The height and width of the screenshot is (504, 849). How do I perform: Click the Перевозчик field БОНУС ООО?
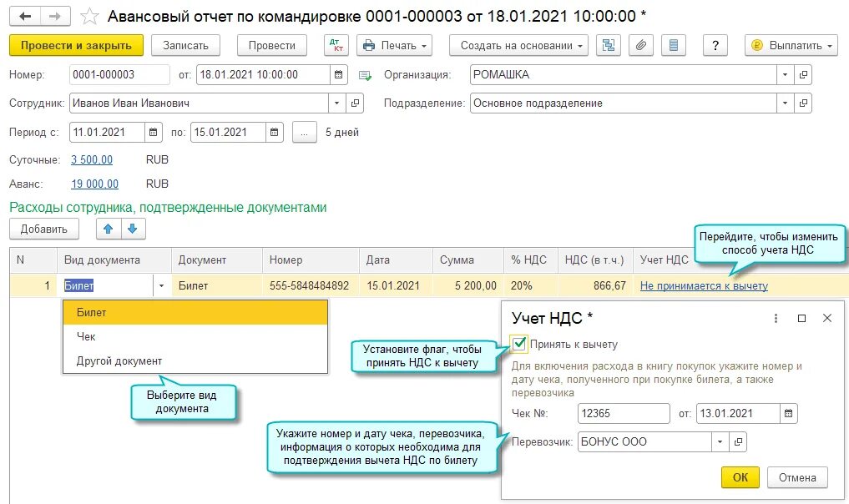[x=644, y=441]
